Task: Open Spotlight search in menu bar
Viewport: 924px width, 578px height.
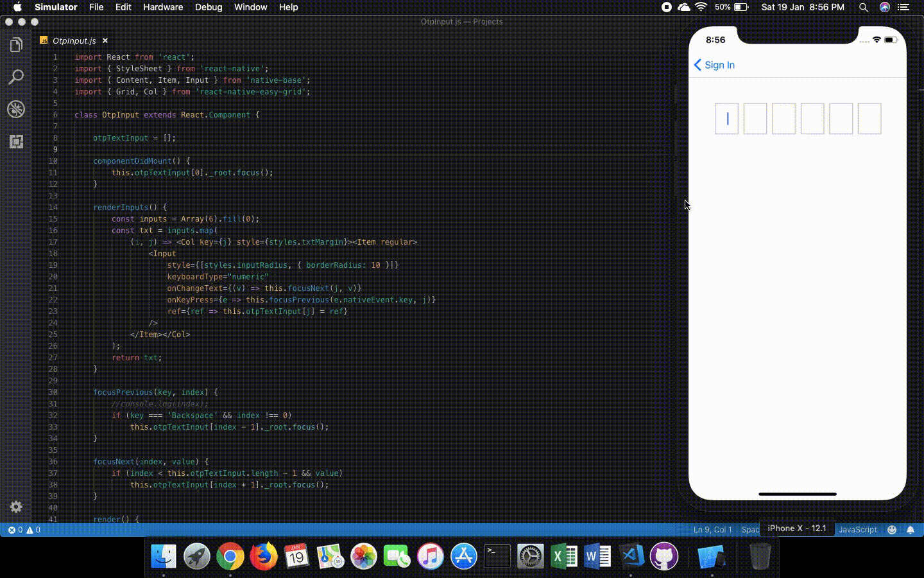Action: (864, 7)
